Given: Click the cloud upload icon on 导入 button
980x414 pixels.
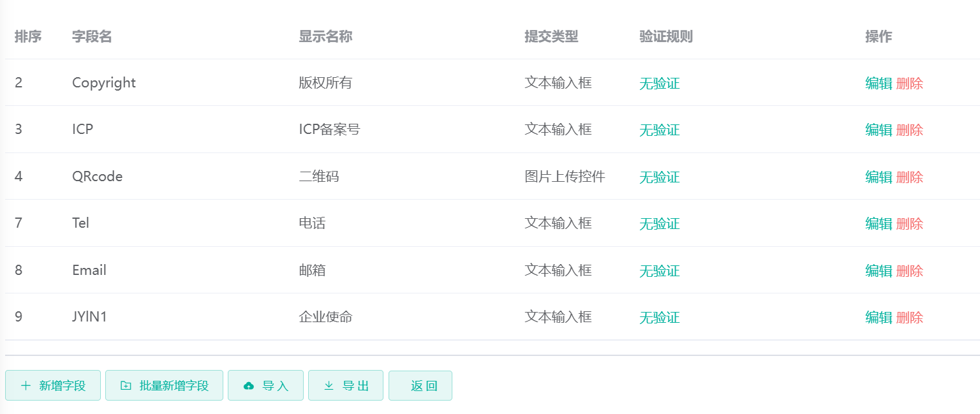Looking at the screenshot, I should [x=249, y=385].
